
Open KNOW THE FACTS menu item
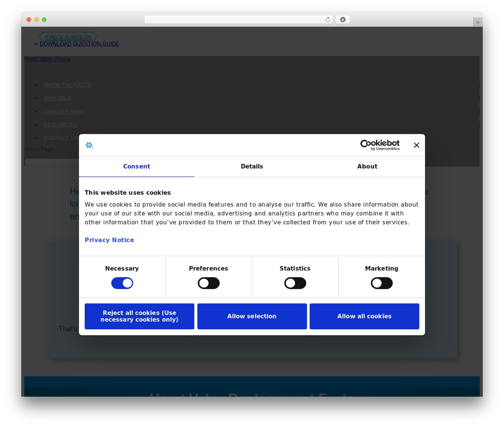[67, 85]
